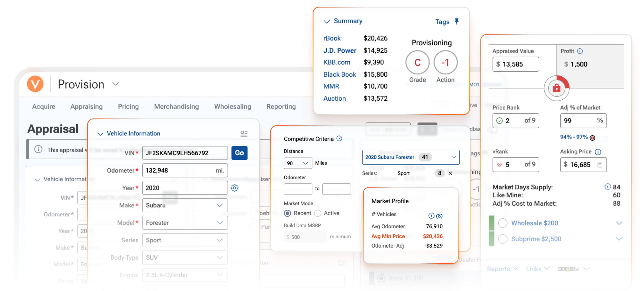Open the Pricing tab
Screen dimensions: 644x291
pyautogui.click(x=128, y=107)
